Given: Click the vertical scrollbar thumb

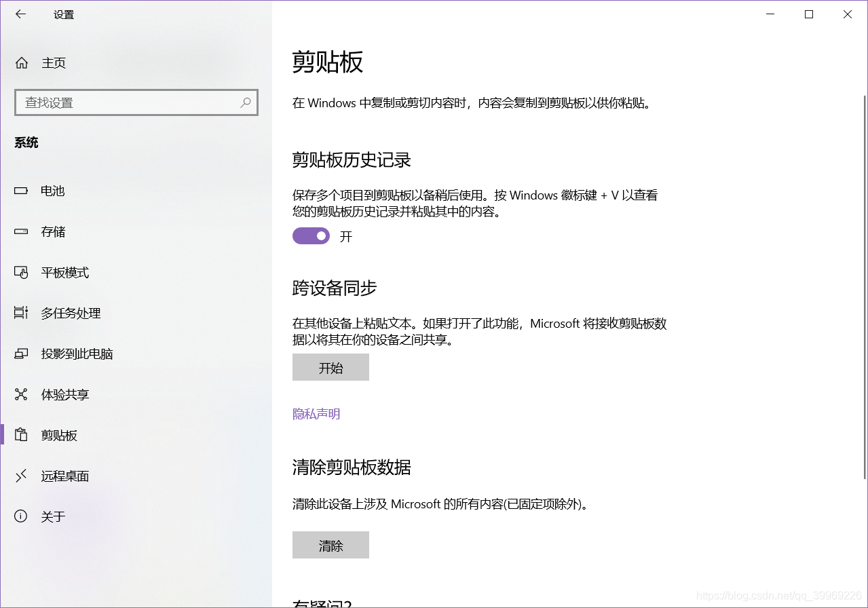Looking at the screenshot, I should [x=864, y=286].
